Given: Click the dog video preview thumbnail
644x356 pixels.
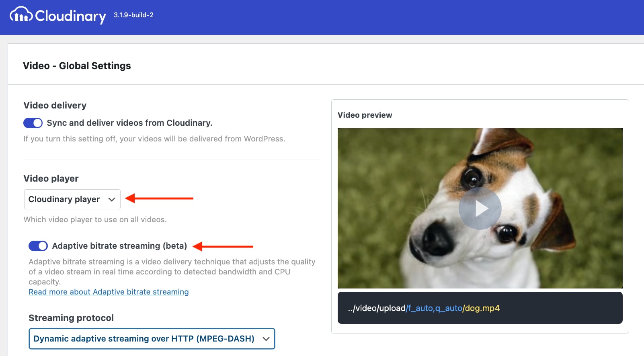Looking at the screenshot, I should click(x=480, y=208).
